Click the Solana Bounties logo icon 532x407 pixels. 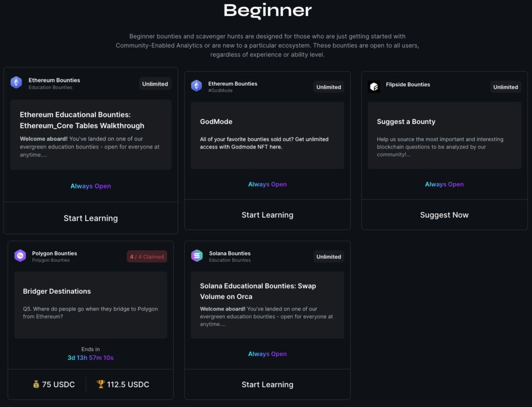click(197, 255)
